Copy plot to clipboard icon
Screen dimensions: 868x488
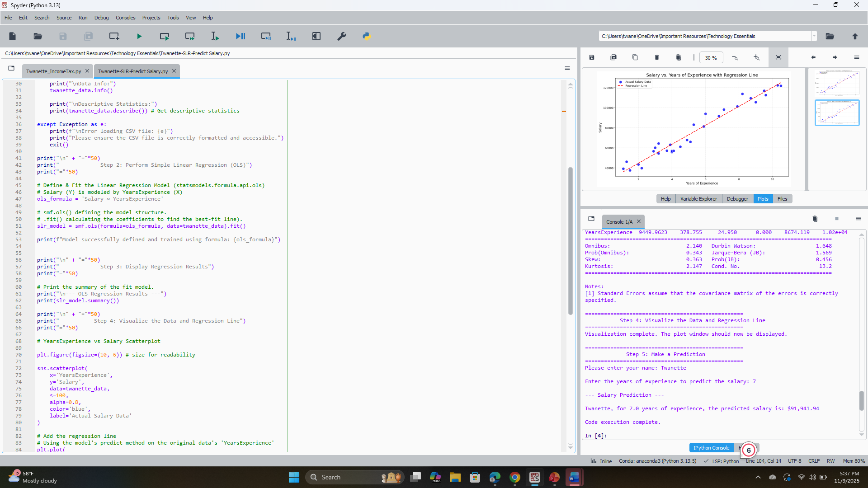(635, 57)
